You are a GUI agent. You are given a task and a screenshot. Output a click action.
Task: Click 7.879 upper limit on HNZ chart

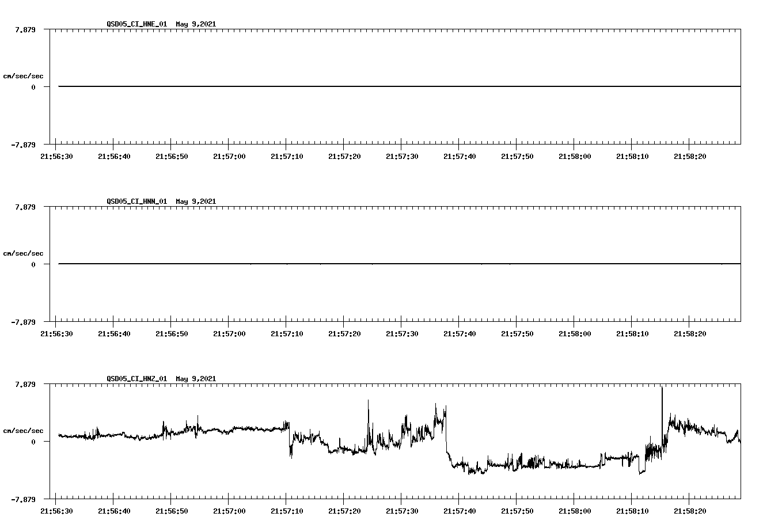(x=25, y=384)
